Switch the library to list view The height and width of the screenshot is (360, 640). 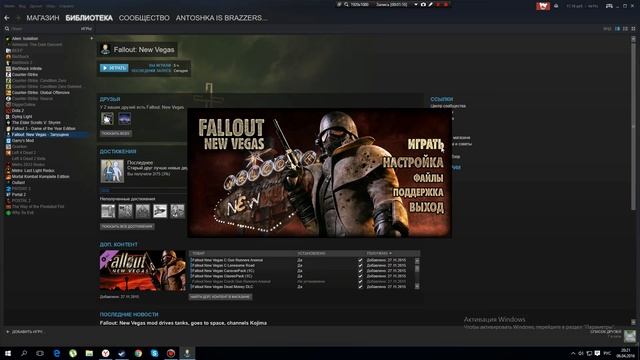pos(625,29)
